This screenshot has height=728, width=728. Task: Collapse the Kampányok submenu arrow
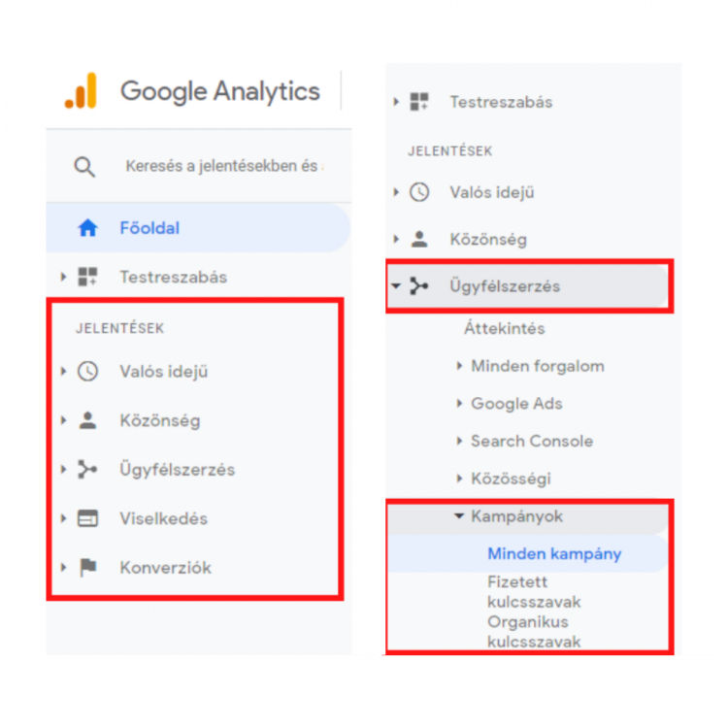pyautogui.click(x=459, y=516)
